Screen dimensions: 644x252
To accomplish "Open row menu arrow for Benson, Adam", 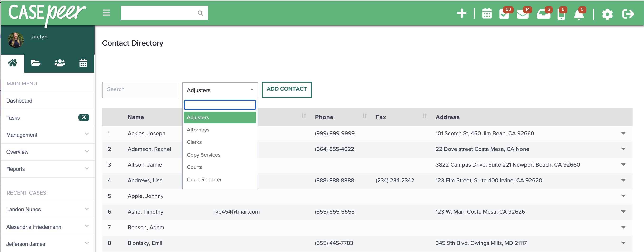I will [623, 227].
